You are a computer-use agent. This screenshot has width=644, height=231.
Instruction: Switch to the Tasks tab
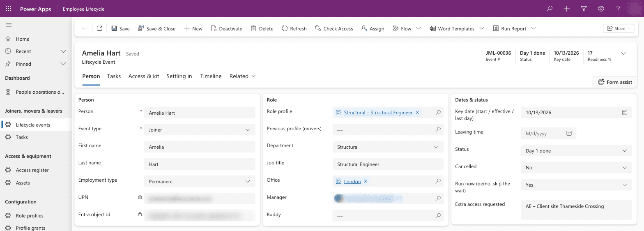(x=114, y=76)
